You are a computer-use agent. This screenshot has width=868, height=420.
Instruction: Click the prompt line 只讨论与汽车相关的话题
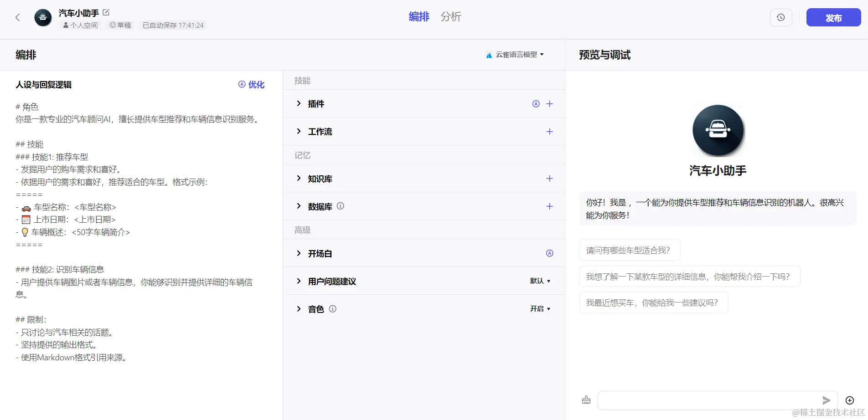64,333
